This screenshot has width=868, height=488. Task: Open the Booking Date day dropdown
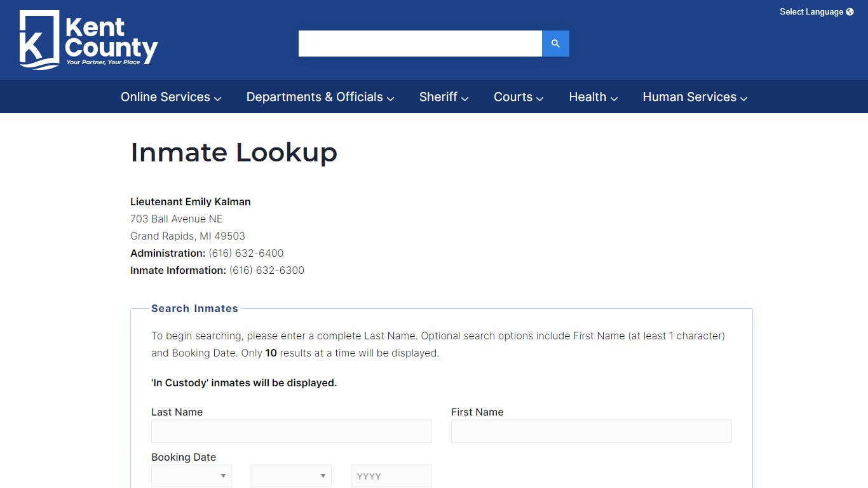(x=291, y=476)
